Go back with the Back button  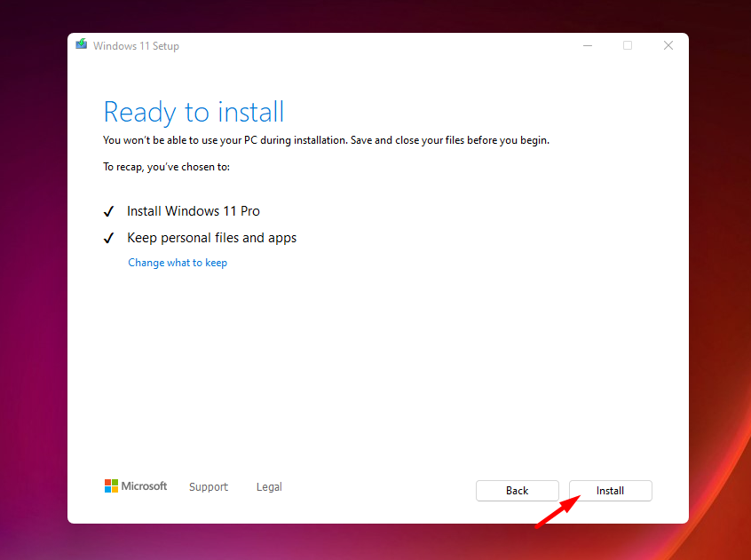pyautogui.click(x=518, y=491)
